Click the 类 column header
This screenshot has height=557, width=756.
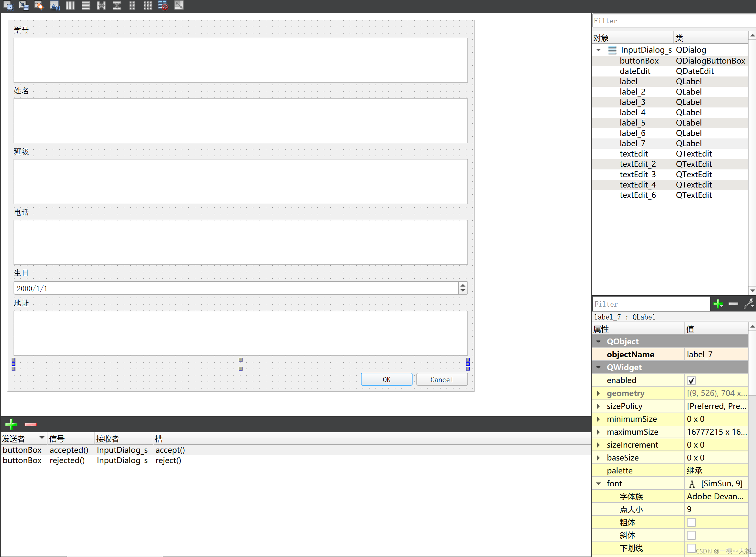click(x=711, y=38)
